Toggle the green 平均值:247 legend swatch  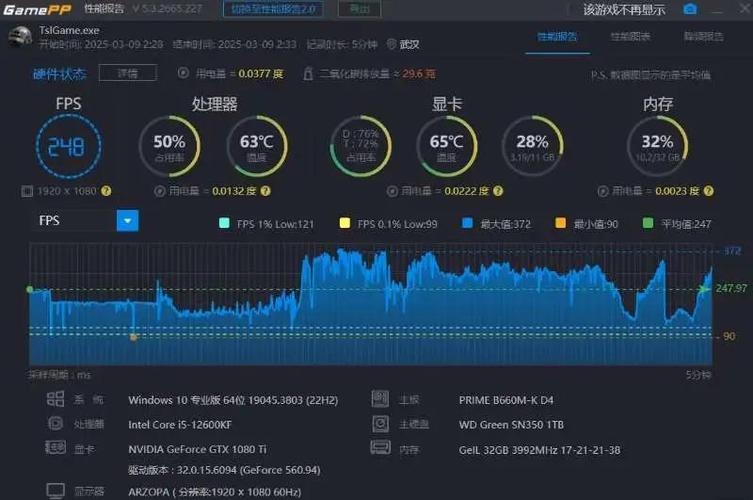point(648,223)
